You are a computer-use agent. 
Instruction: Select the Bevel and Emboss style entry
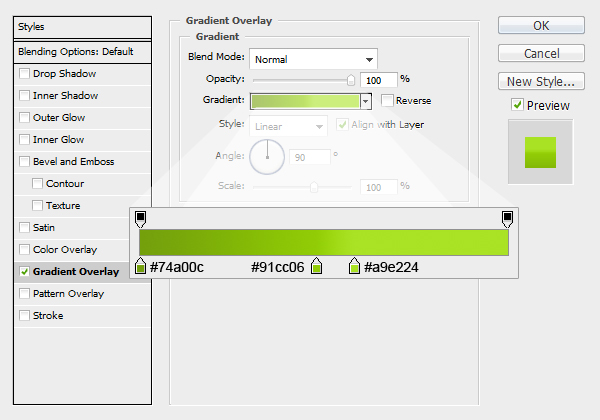pyautogui.click(x=73, y=161)
